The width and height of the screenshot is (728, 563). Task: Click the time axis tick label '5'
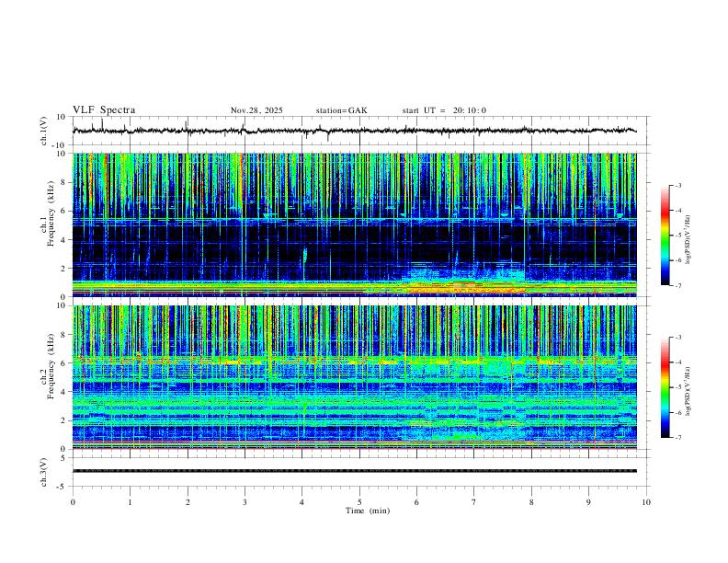click(359, 502)
